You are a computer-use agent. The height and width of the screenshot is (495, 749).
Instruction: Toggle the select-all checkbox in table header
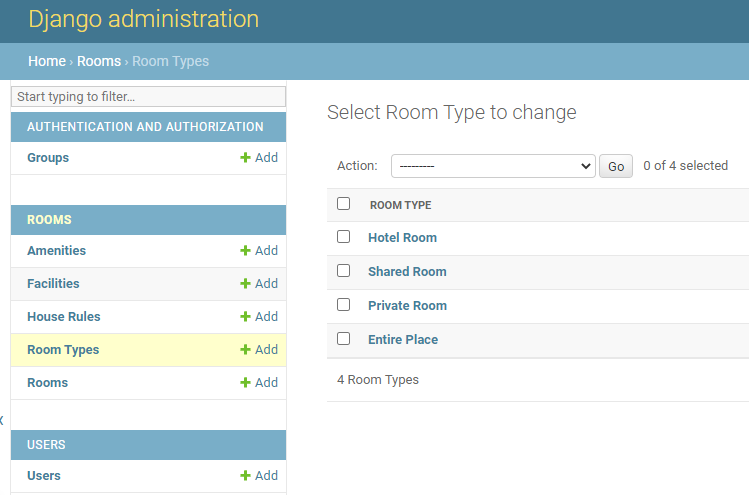343,204
